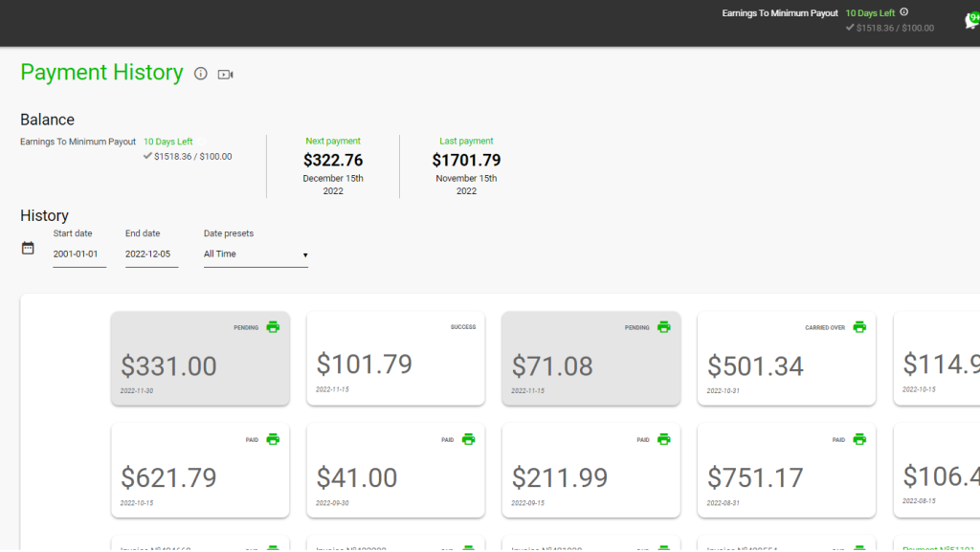980x552 pixels.
Task: Click the 2022-08-31 card date
Action: pyautogui.click(x=724, y=503)
